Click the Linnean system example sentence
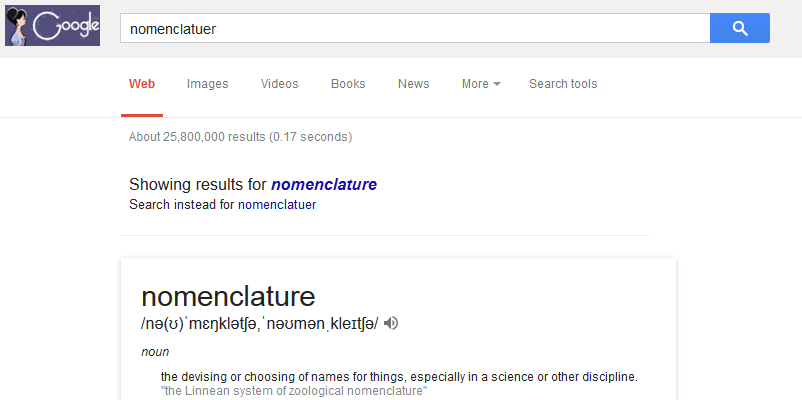 (294, 392)
